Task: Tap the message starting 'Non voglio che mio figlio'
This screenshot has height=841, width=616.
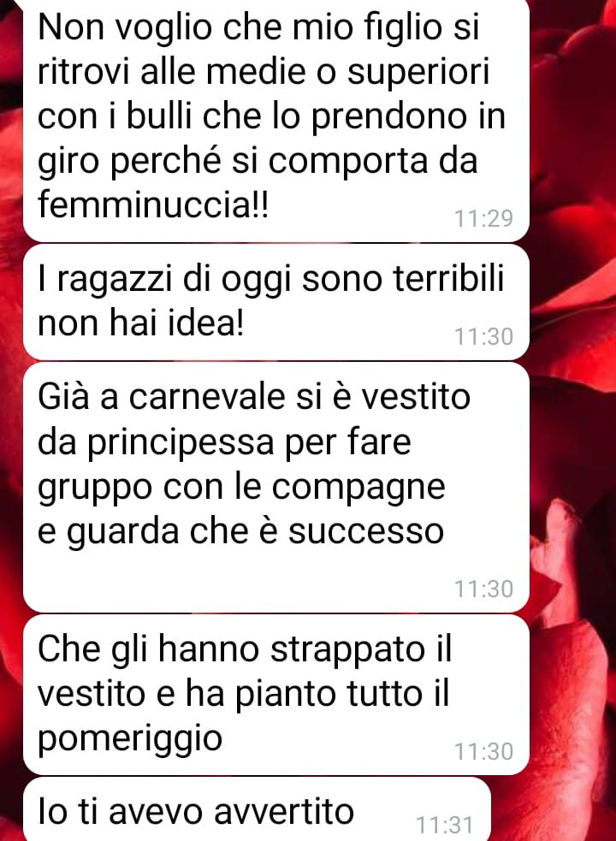Action: [x=275, y=120]
